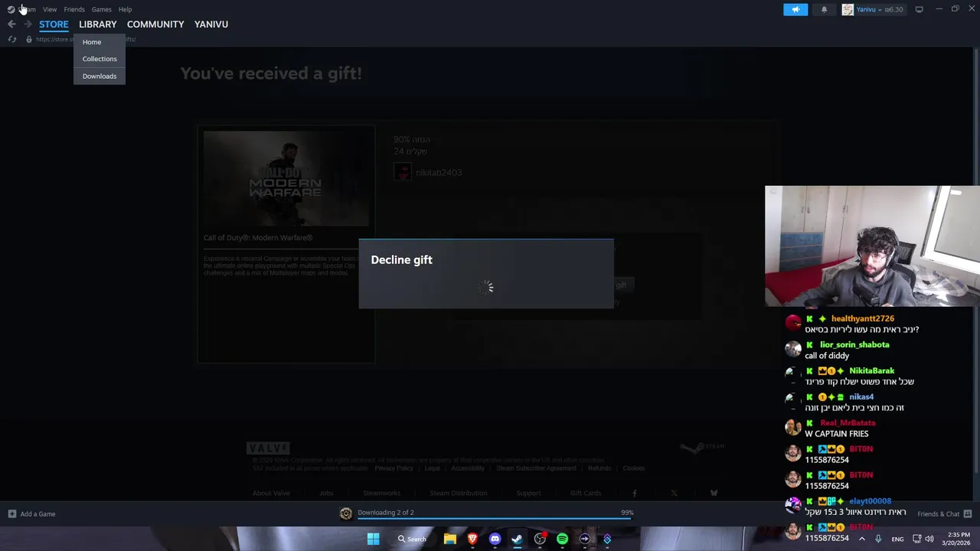Viewport: 980px width, 551px height.
Task: Go forward with the forward arrow
Action: [x=28, y=24]
